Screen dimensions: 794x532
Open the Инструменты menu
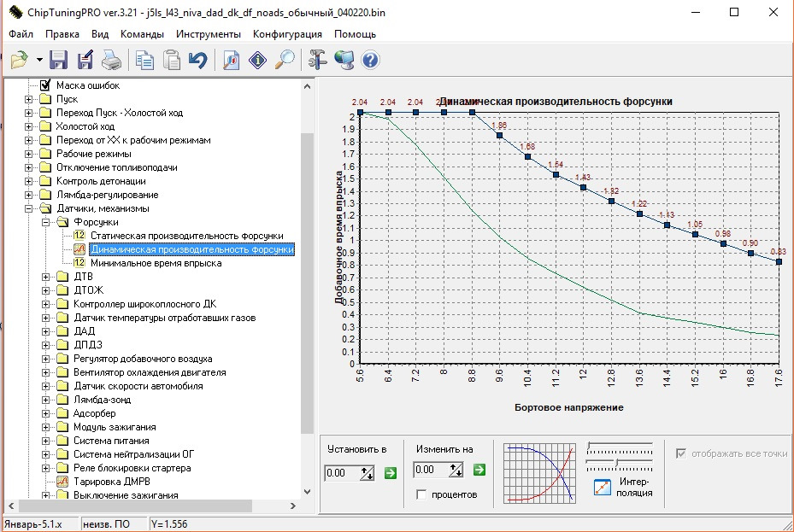click(209, 34)
